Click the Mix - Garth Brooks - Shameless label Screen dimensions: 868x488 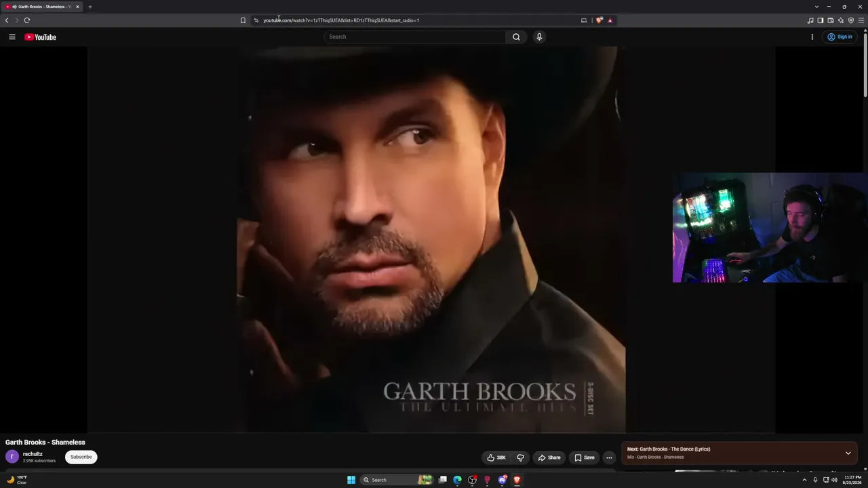[655, 457]
